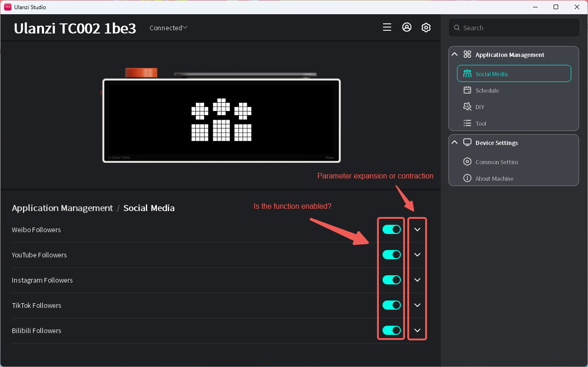Image resolution: width=588 pixels, height=367 pixels.
Task: Click the Ulanzi Studio title bar logo
Action: click(8, 7)
